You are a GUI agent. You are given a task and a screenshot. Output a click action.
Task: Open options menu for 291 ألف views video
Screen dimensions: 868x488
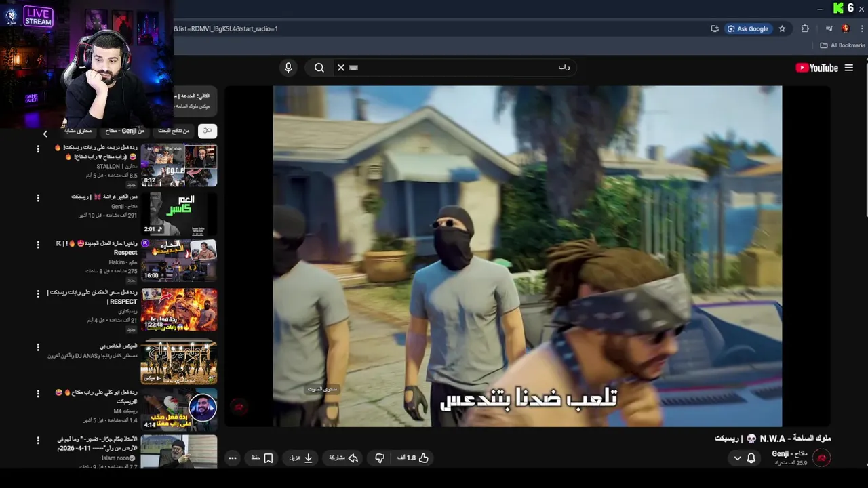tap(38, 198)
